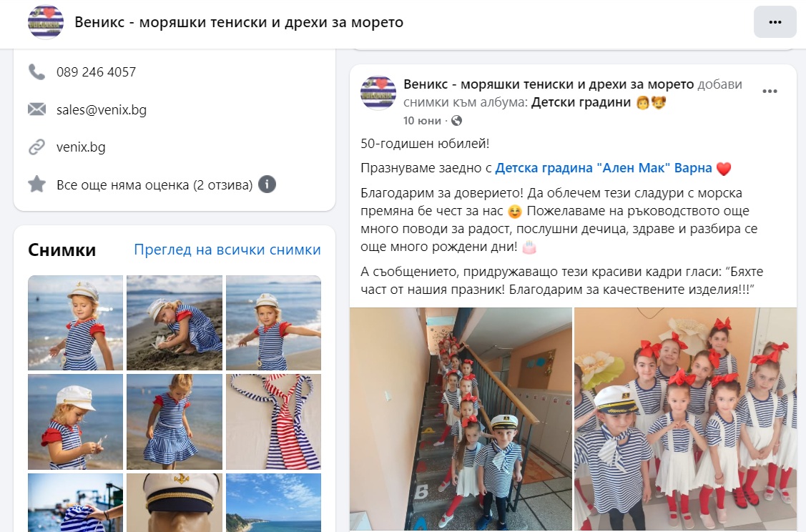Screen dimensions: 806x532
Task: Open the striped neckties photo thumbnail
Action: click(273, 422)
